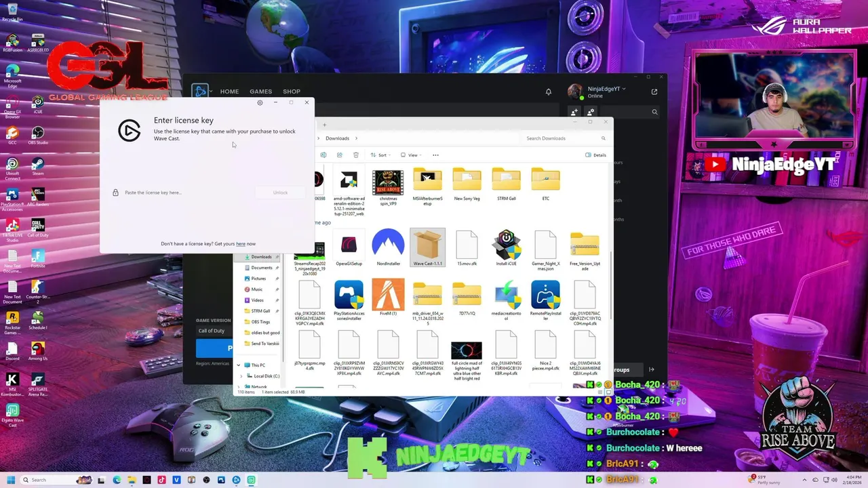Screen dimensions: 868x488
Task: Add a new tab in File Explorer
Action: click(324, 125)
